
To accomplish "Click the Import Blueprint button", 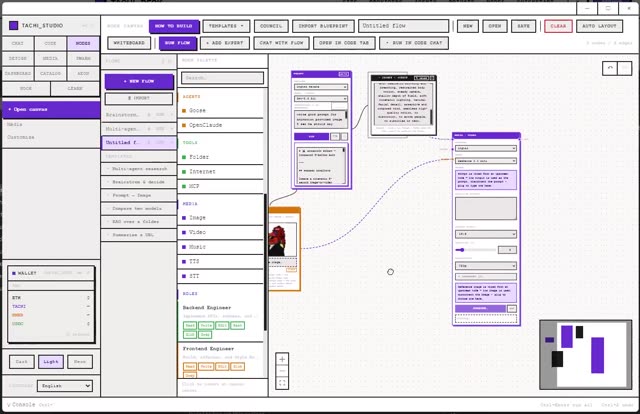I will tap(323, 26).
